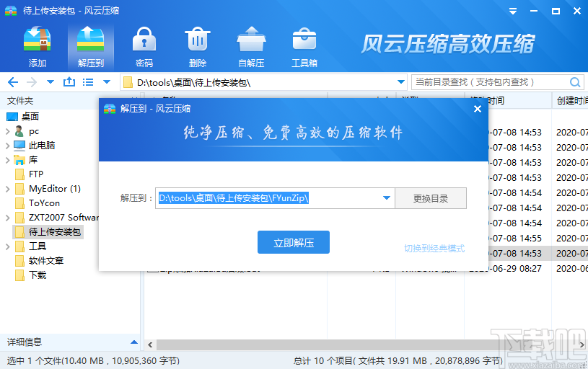The width and height of the screenshot is (588, 369).
Task: Expand the MyEditor (1) node
Action: pos(7,189)
